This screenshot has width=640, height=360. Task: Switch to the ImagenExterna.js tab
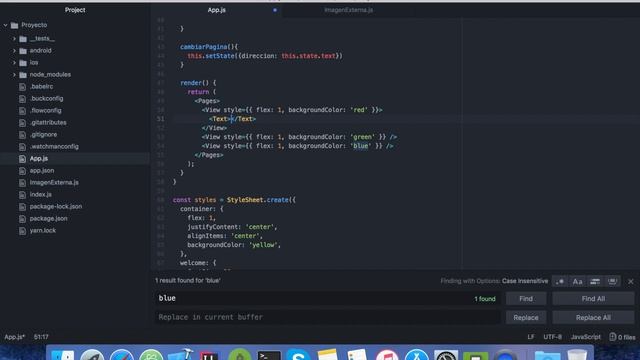pyautogui.click(x=349, y=10)
